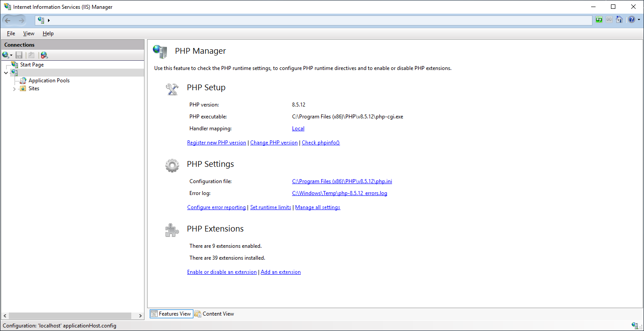Viewport: 644px width, 331px height.
Task: Open the Help menu
Action: click(x=48, y=33)
